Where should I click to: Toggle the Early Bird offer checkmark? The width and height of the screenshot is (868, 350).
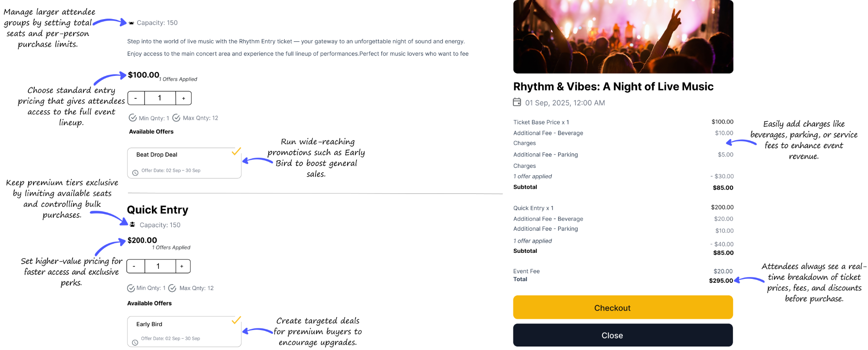click(x=236, y=321)
